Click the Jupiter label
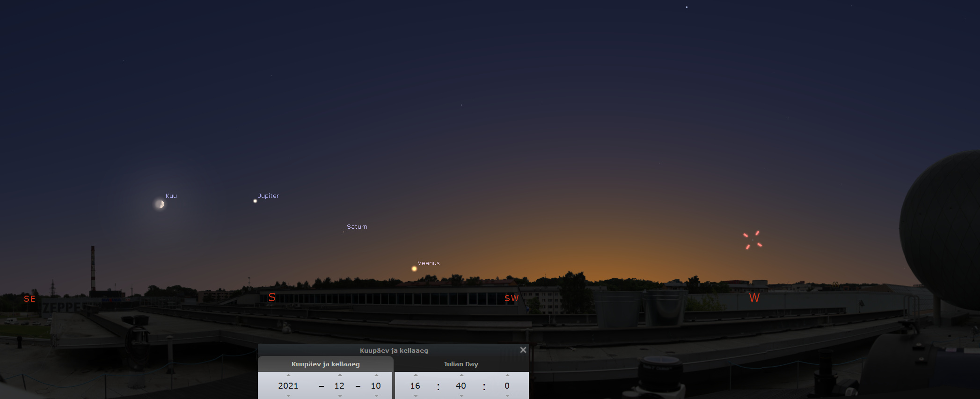Image resolution: width=980 pixels, height=399 pixels. pos(269,196)
